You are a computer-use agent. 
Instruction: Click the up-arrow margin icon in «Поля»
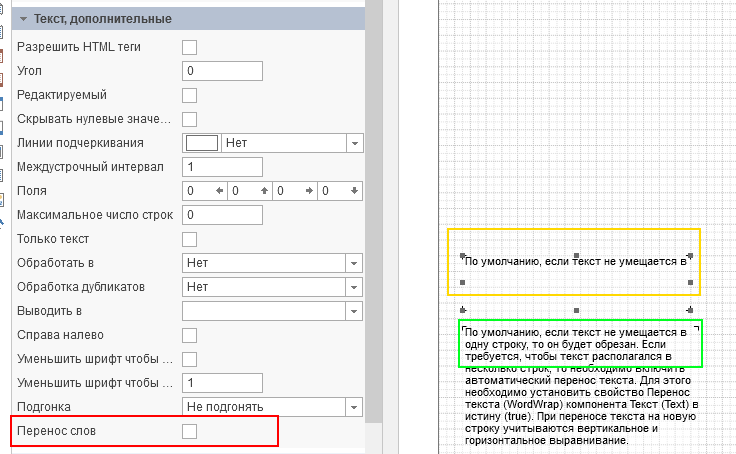coord(265,191)
